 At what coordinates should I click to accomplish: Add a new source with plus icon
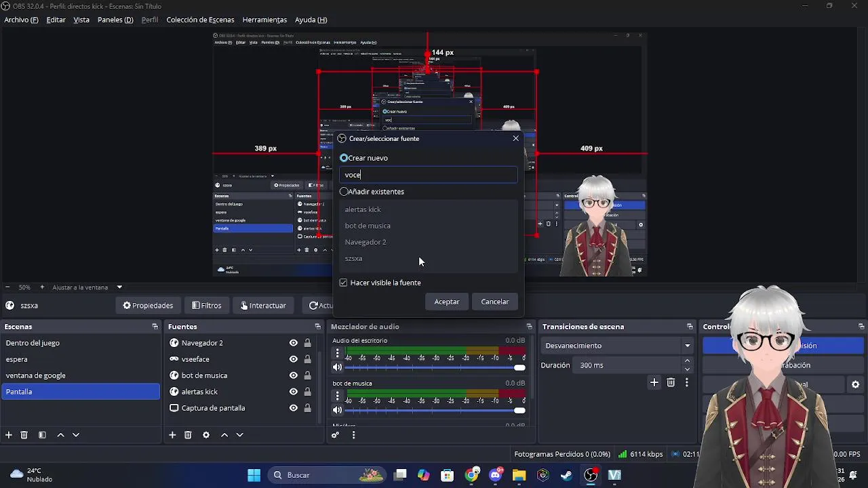point(172,435)
